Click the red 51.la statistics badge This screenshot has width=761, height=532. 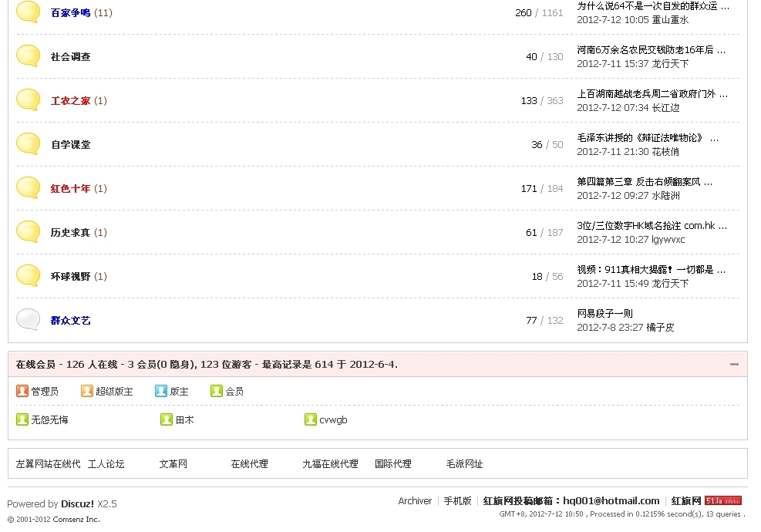point(722,501)
